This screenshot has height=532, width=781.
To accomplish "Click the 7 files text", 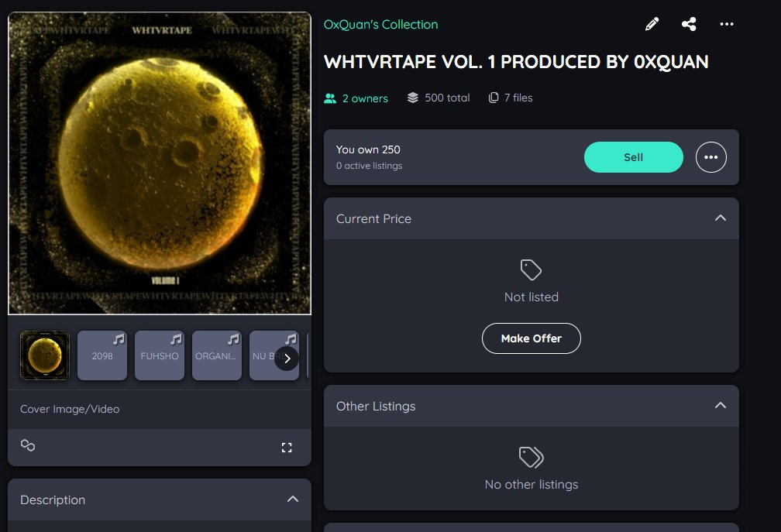I will click(x=518, y=98).
